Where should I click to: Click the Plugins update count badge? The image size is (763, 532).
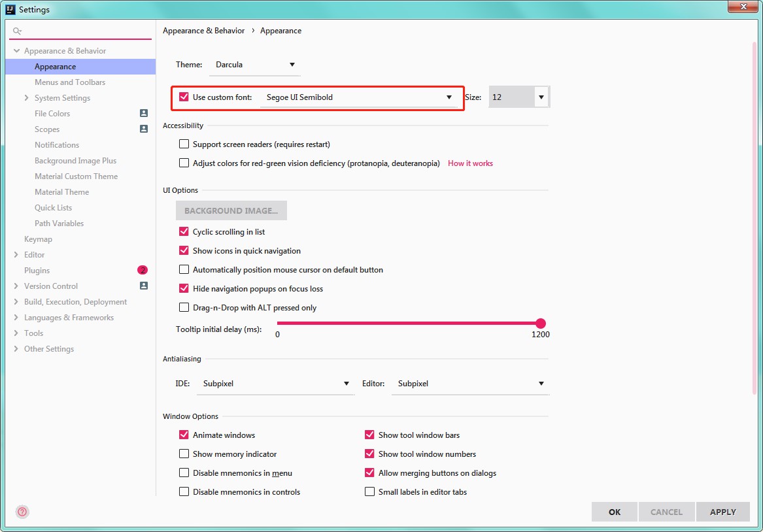pyautogui.click(x=143, y=270)
